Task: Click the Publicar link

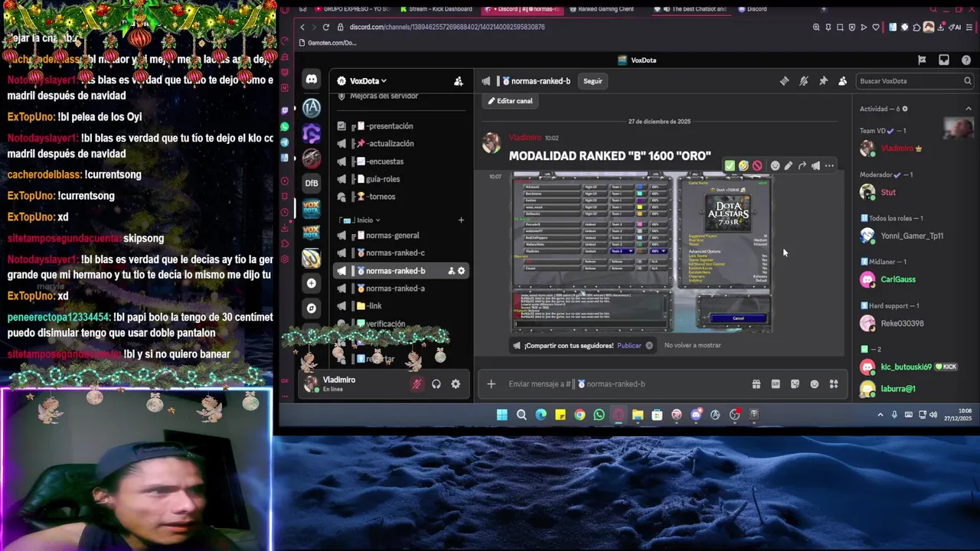Action: 629,345
